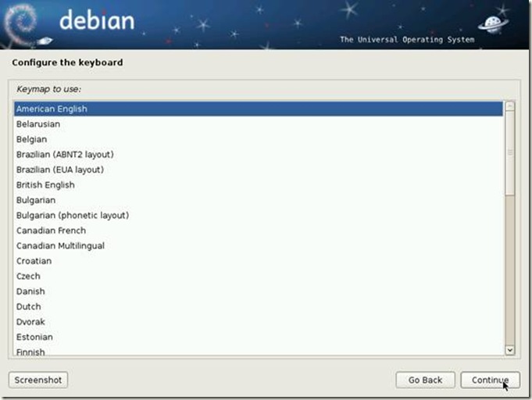Click the Go Back button
This screenshot has height=400, width=532.
[x=425, y=380]
